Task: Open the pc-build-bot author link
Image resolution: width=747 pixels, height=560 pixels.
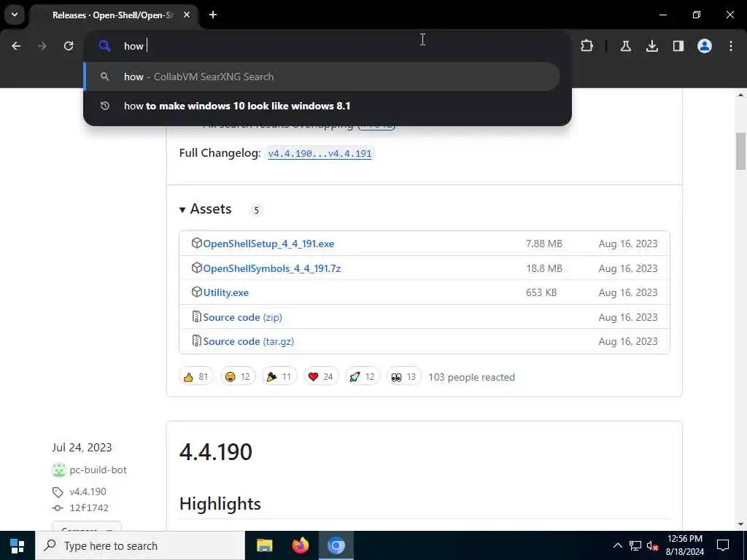Action: click(98, 470)
